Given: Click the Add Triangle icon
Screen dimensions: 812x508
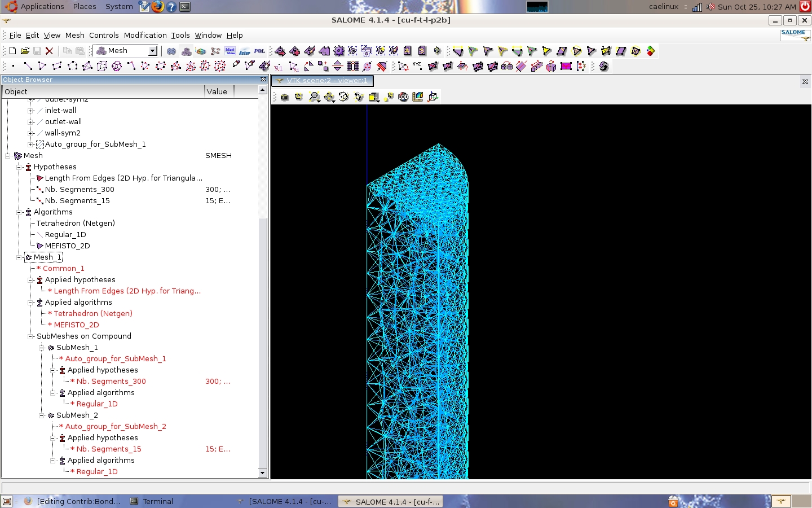Looking at the screenshot, I should point(42,66).
